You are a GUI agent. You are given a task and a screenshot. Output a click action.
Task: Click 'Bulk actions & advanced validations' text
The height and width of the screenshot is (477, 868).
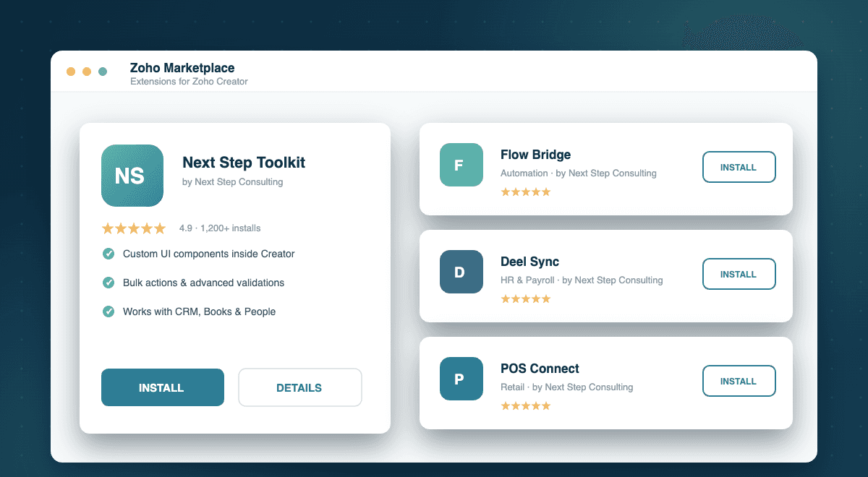204,283
